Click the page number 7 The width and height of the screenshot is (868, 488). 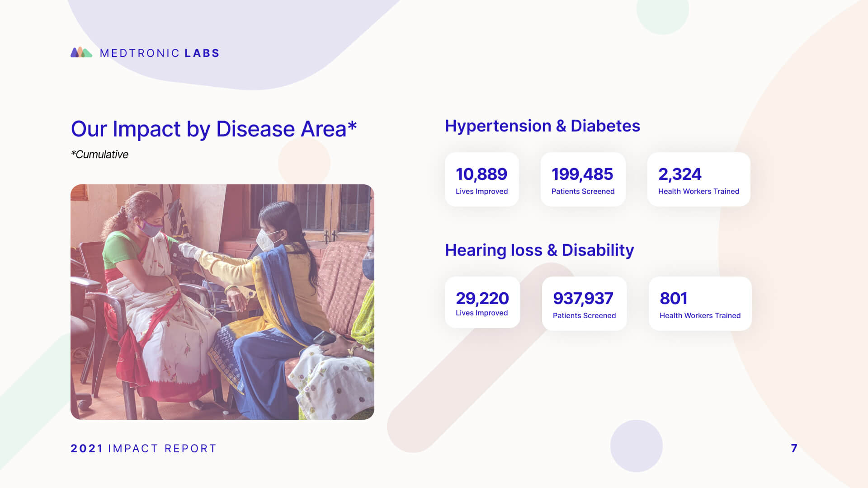click(794, 448)
